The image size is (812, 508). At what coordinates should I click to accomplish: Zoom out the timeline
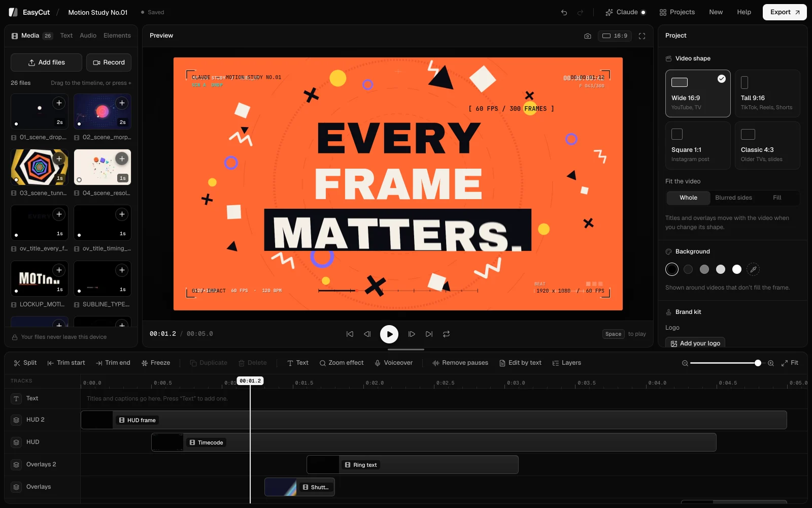point(685,363)
